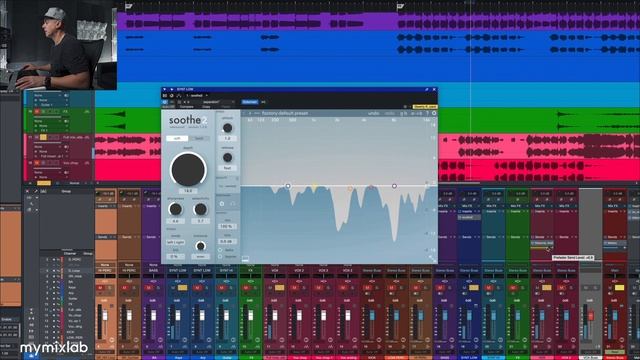Click the sharpness knob in soothe2
640x360 pixels.
coord(176,209)
